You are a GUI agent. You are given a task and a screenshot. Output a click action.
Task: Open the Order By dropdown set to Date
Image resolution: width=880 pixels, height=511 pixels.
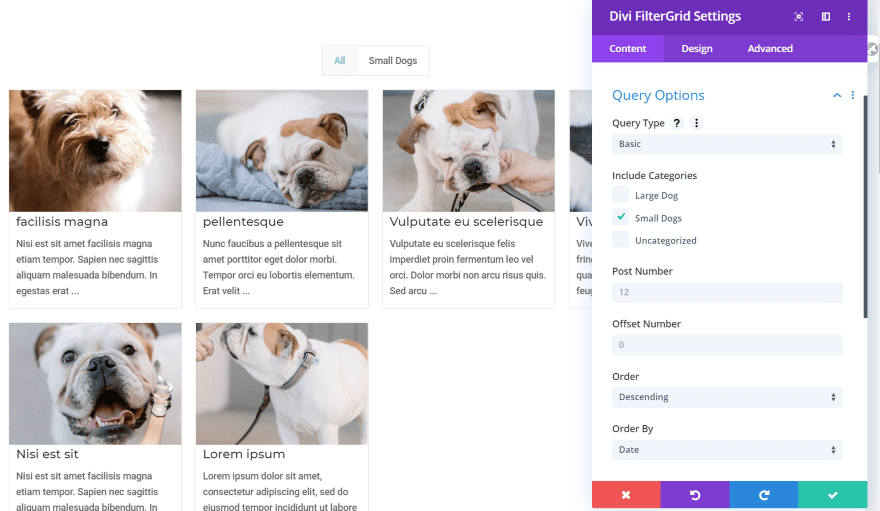[x=727, y=450]
